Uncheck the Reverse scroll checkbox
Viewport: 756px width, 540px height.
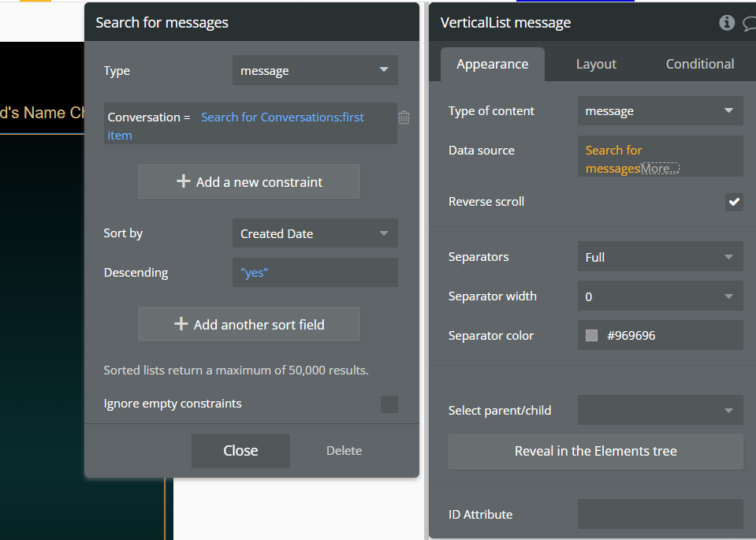734,202
